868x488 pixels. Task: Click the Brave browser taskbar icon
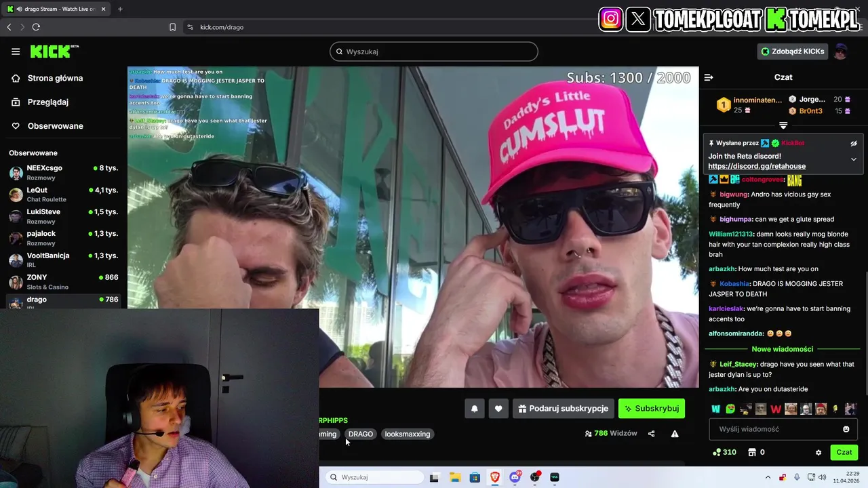coord(495,477)
